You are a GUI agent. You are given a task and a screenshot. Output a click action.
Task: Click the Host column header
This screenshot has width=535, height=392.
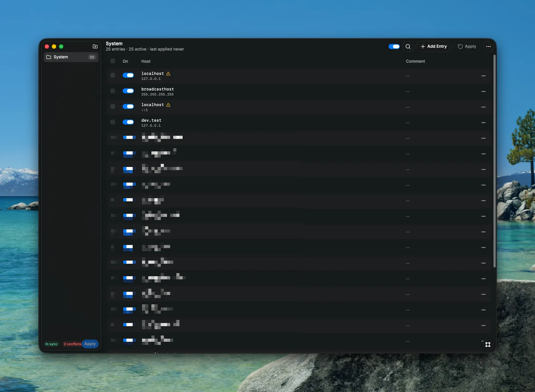click(146, 61)
